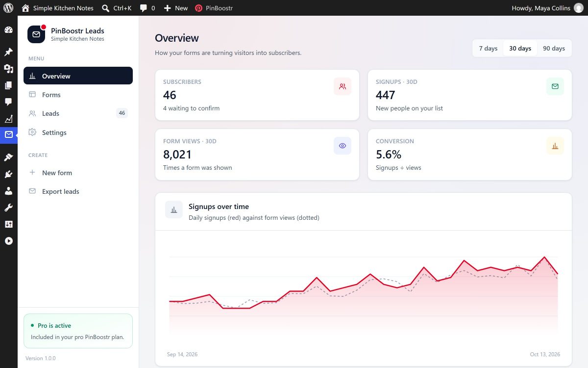This screenshot has height=368, width=588.
Task: Open Appearance brush icon in admin sidebar
Action: (x=8, y=158)
